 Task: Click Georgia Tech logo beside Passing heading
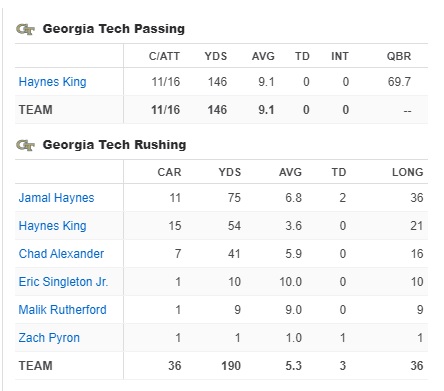coord(25,29)
